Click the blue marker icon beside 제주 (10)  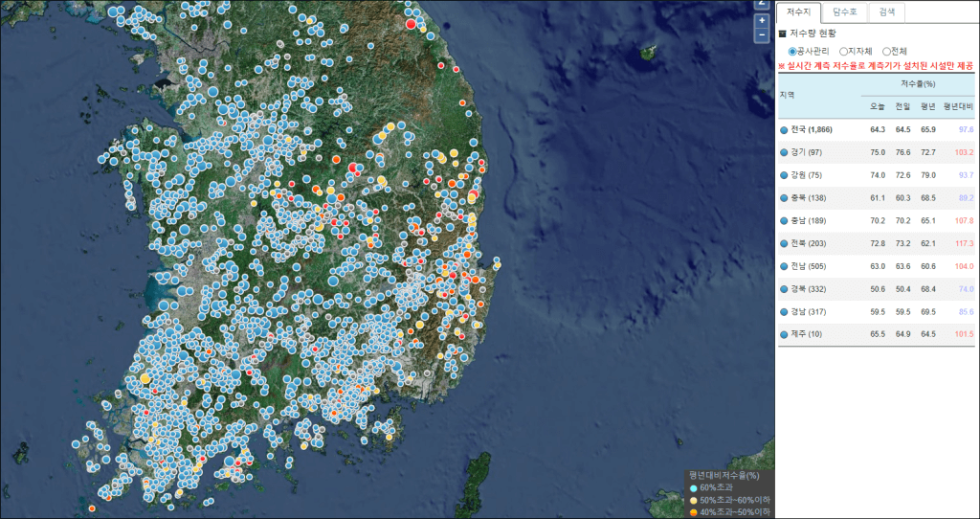coord(784,333)
